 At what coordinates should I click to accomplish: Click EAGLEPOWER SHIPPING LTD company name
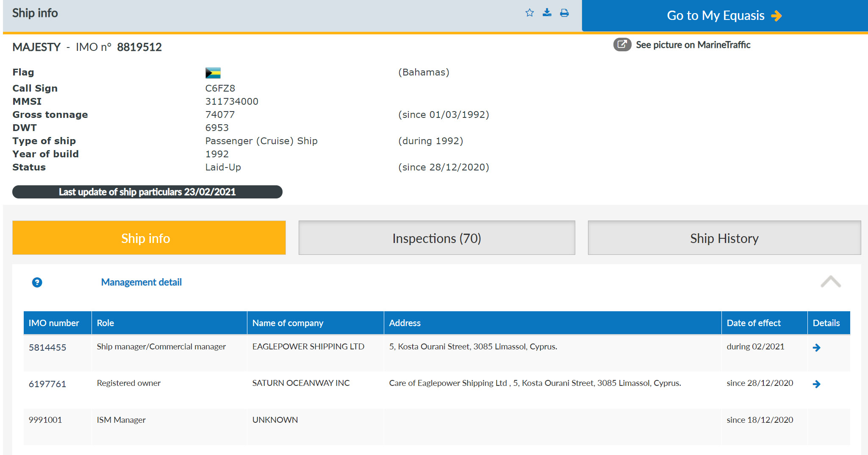pyautogui.click(x=308, y=346)
